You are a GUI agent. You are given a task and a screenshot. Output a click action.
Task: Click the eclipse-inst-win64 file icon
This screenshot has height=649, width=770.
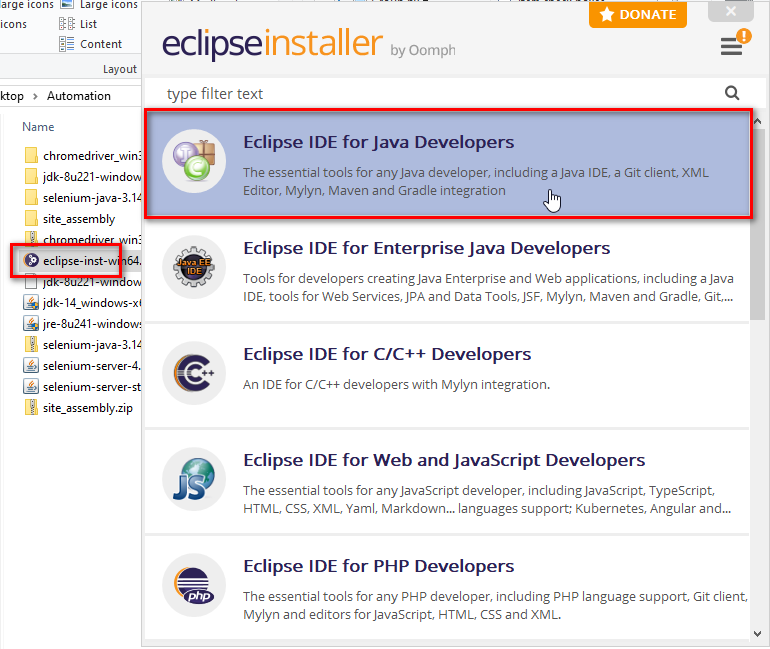(x=31, y=260)
